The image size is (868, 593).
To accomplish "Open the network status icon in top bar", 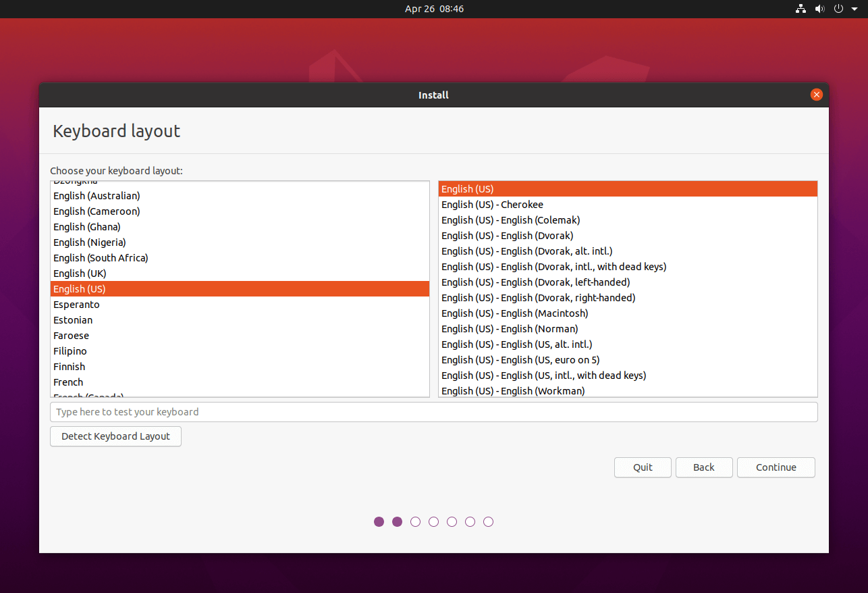I will pyautogui.click(x=801, y=9).
